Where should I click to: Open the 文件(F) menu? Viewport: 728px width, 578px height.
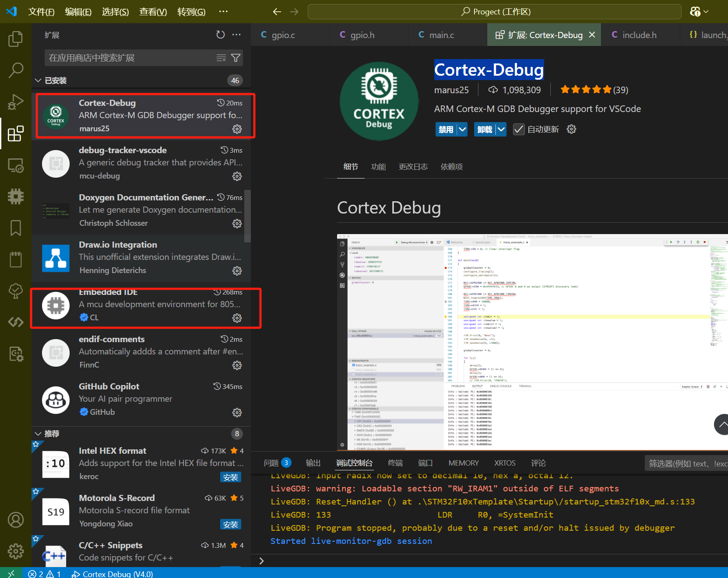[41, 11]
